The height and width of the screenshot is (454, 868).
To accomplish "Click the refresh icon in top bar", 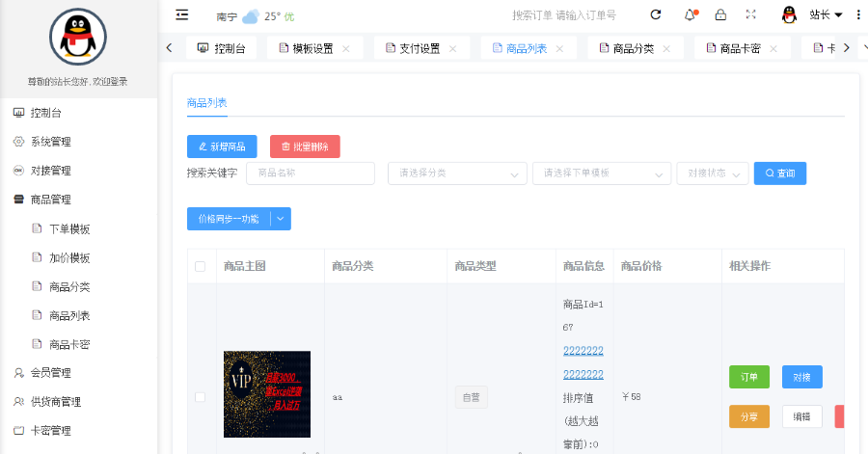I will [656, 15].
